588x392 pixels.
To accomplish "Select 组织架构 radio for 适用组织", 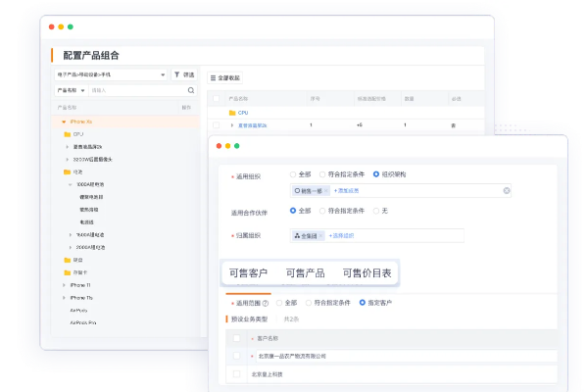I will pyautogui.click(x=376, y=174).
